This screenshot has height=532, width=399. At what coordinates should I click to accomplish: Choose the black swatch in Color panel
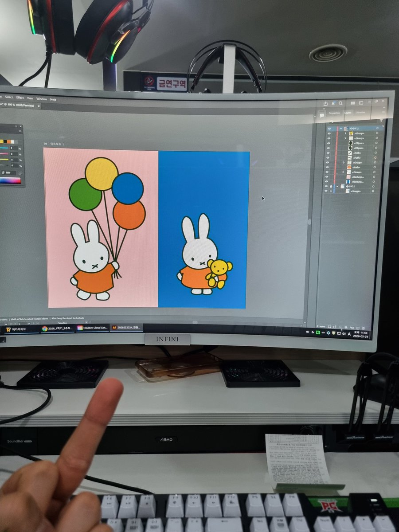pos(5,141)
